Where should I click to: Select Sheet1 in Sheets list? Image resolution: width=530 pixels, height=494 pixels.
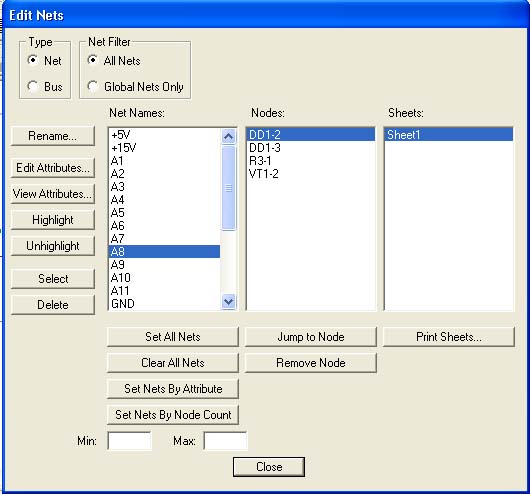click(449, 135)
